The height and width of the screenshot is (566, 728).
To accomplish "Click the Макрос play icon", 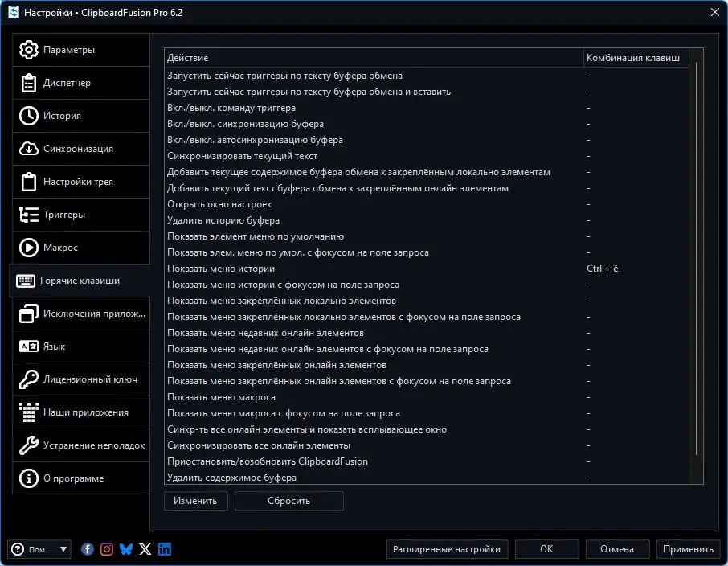I will tap(28, 248).
